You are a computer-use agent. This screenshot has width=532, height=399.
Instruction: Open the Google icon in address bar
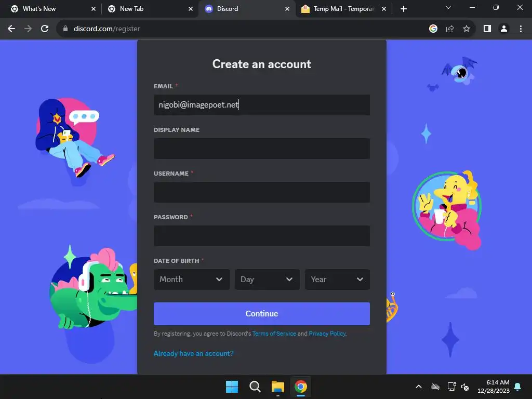[x=433, y=29]
